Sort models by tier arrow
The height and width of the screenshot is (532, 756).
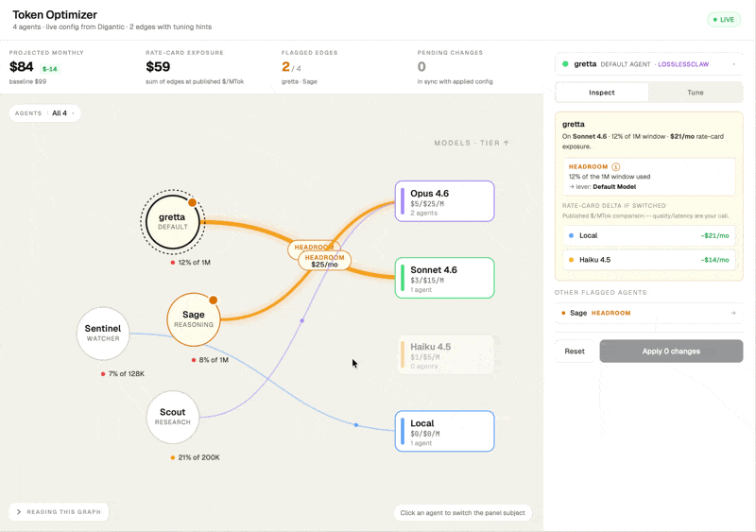[x=507, y=143]
